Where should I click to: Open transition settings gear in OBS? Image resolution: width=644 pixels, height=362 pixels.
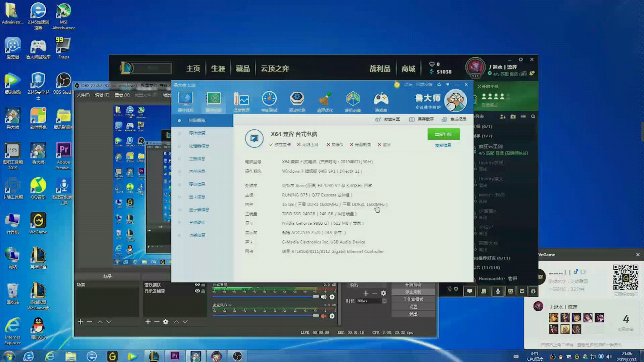[x=383, y=293]
